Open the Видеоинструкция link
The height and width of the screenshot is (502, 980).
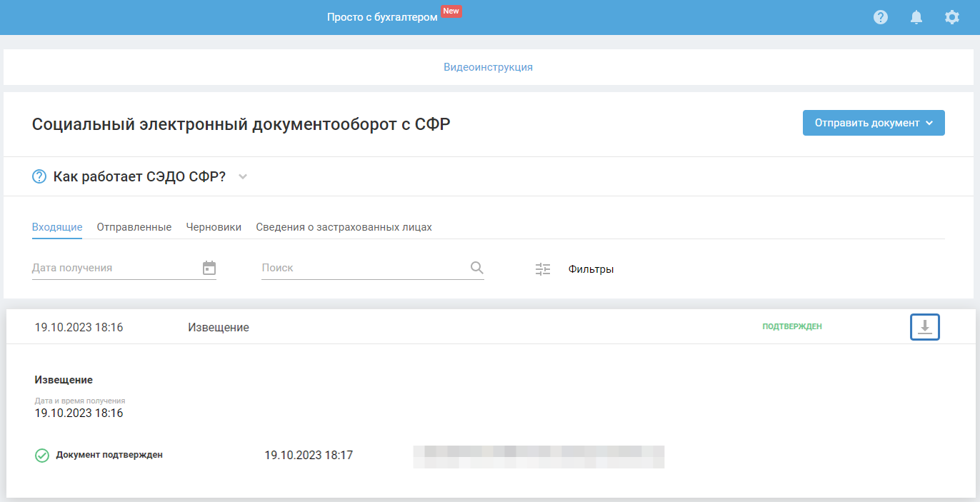pyautogui.click(x=488, y=67)
